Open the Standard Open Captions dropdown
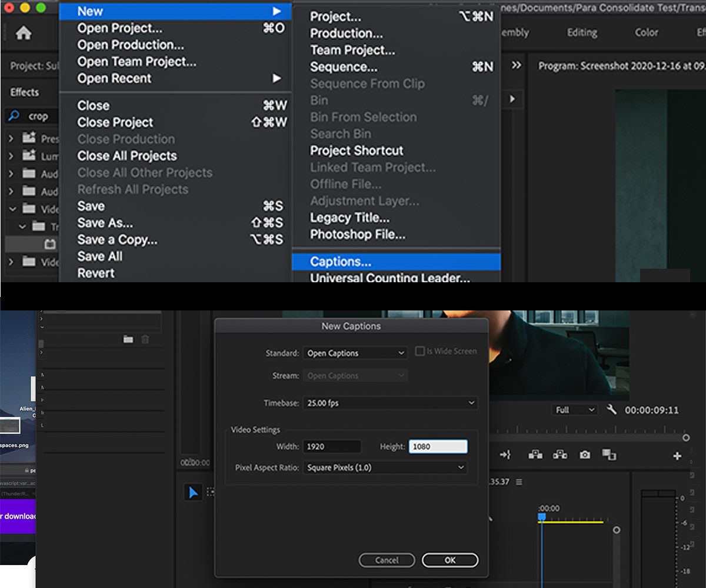Viewport: 706px width, 588px height. point(355,353)
